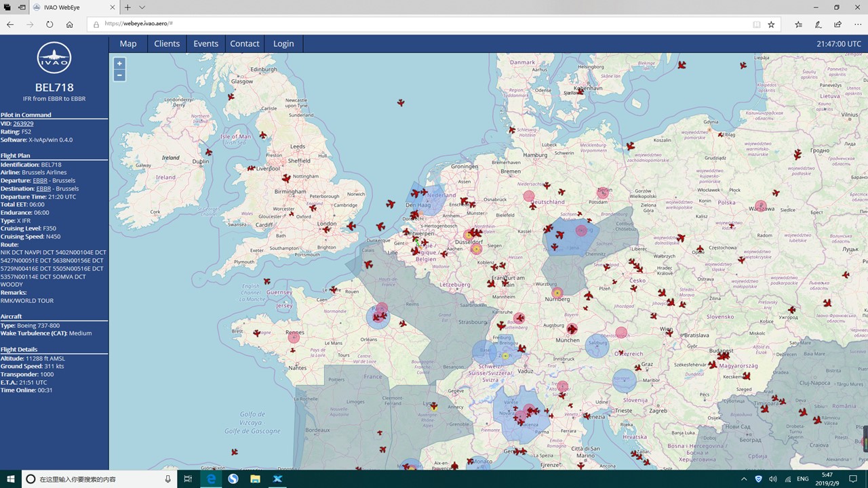
Task: Select the aircraft icon near Glasgow
Action: tap(231, 97)
